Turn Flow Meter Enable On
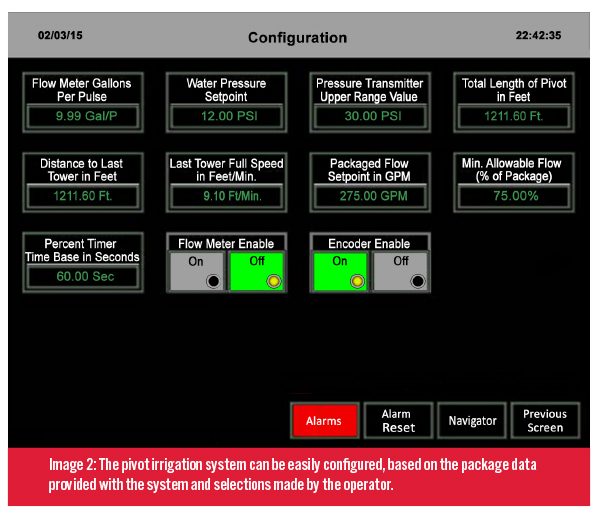The width and height of the screenshot is (600, 514). click(197, 270)
